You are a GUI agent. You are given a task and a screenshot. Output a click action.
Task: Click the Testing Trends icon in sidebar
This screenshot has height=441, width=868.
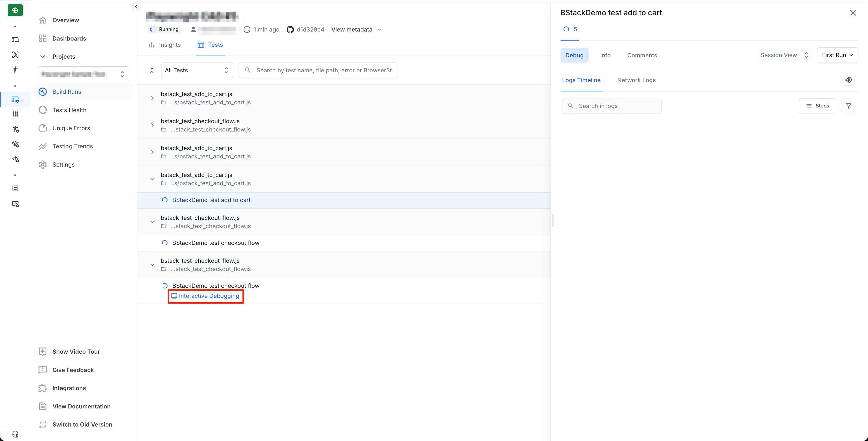coord(43,146)
